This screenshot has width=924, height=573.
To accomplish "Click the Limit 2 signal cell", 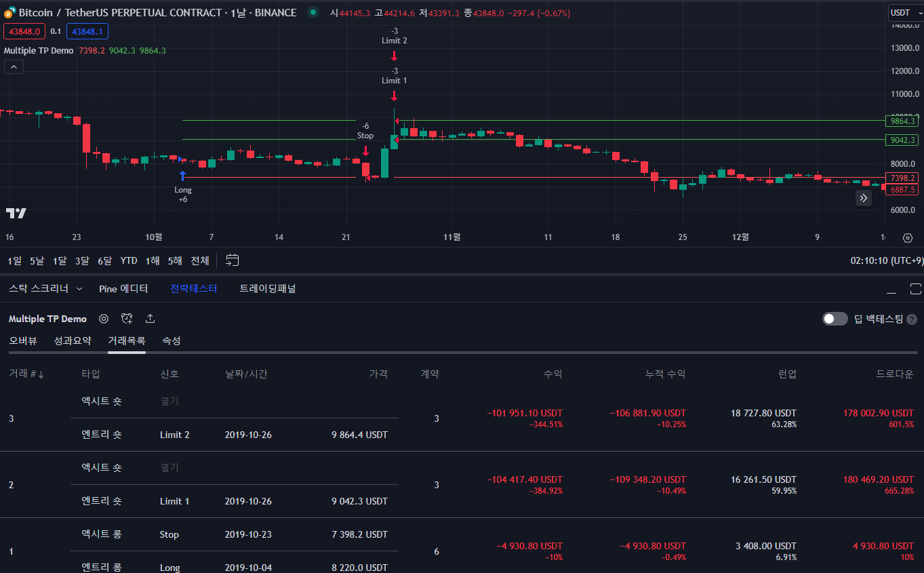I will (175, 435).
